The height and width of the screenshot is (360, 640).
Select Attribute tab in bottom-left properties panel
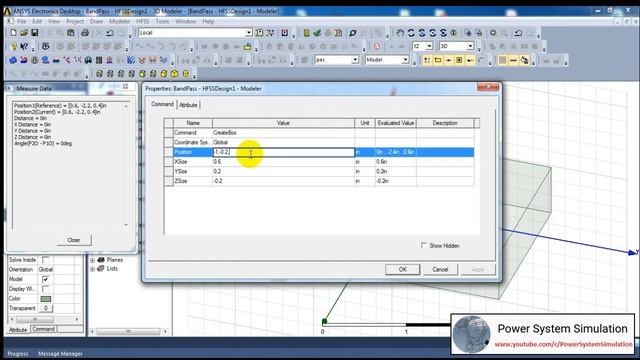18,329
